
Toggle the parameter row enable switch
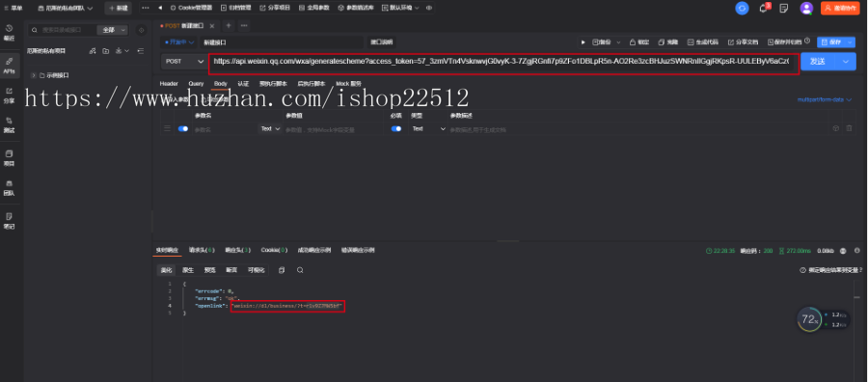coord(183,128)
